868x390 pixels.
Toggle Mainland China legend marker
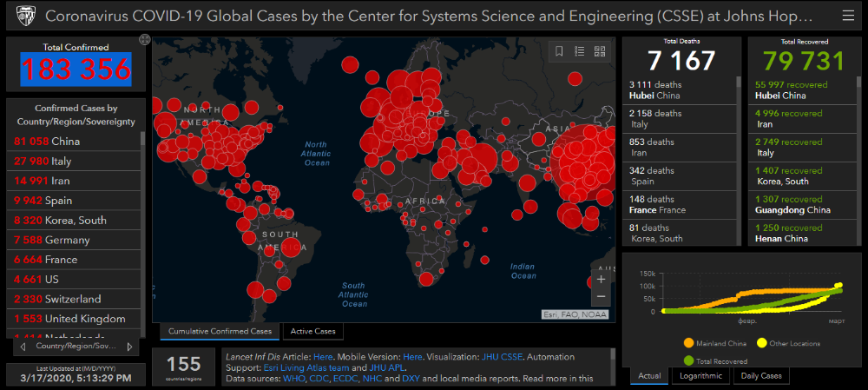pos(688,343)
